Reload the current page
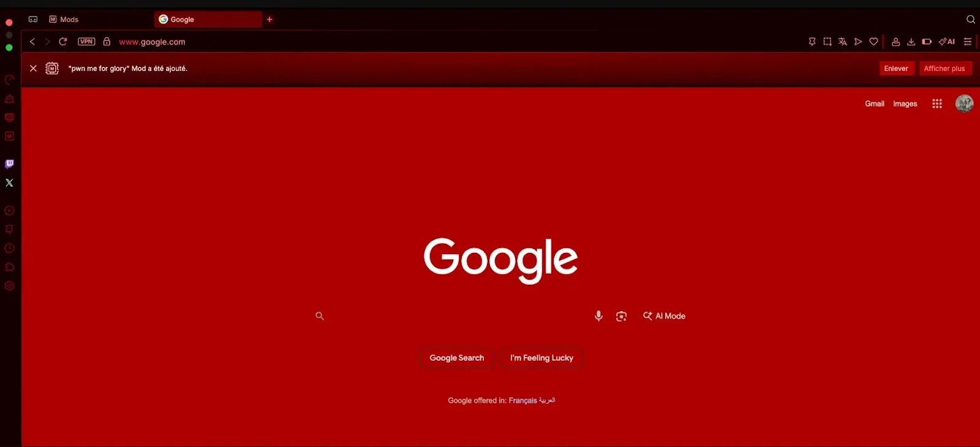 pos(62,42)
